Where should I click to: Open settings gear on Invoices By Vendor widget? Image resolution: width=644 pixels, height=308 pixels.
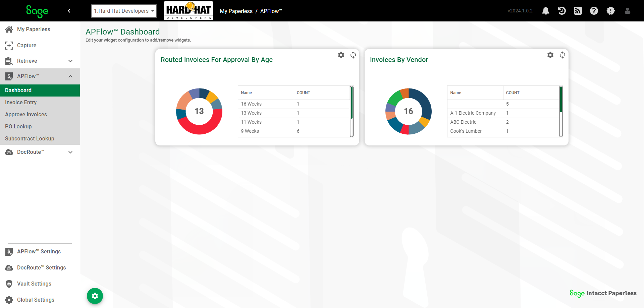point(550,55)
